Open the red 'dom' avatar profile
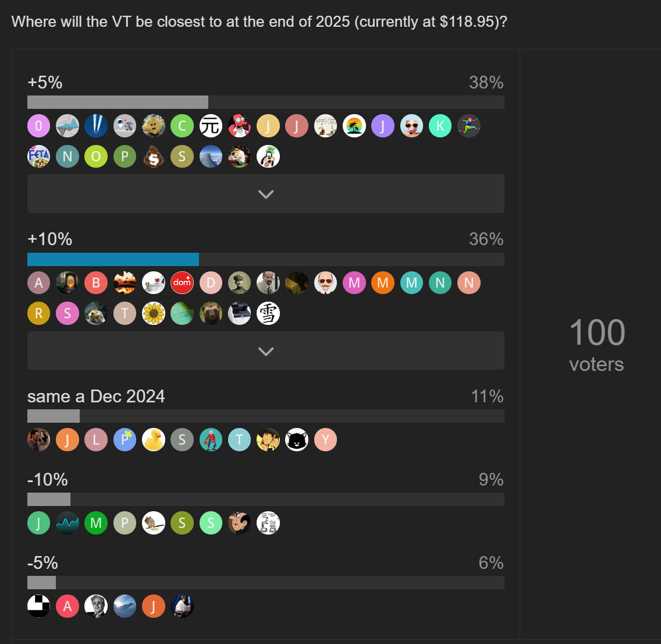This screenshot has width=661, height=644. click(x=182, y=283)
